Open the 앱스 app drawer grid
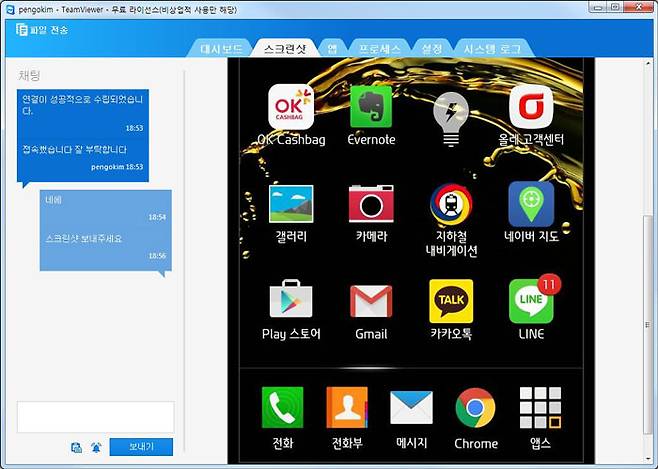658x469 pixels. (540, 408)
